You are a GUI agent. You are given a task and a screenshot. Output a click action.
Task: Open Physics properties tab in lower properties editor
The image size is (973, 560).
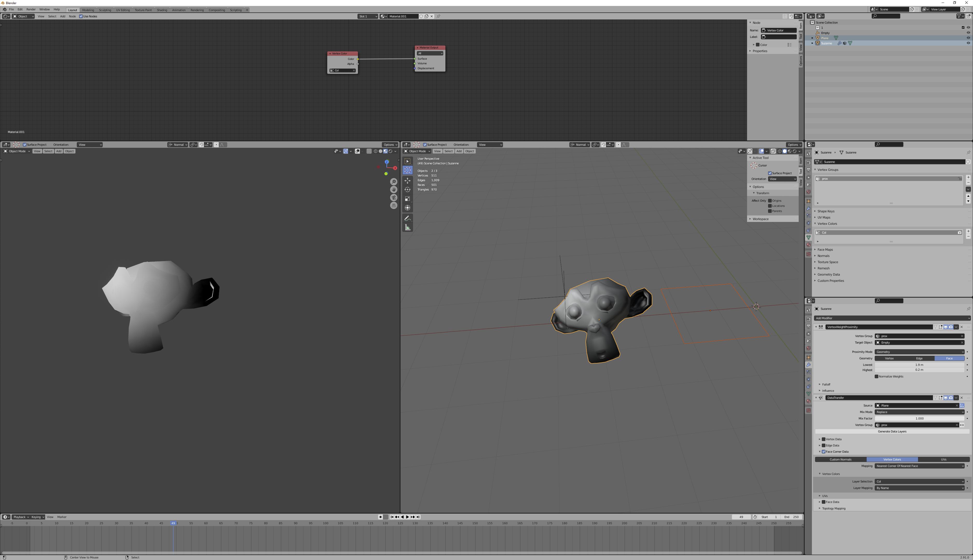pyautogui.click(x=808, y=380)
